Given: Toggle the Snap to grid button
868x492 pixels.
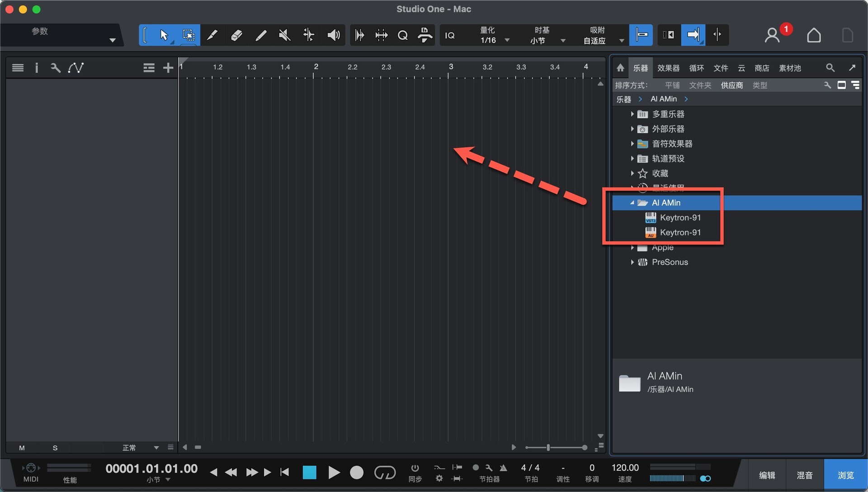Looking at the screenshot, I should click(641, 35).
